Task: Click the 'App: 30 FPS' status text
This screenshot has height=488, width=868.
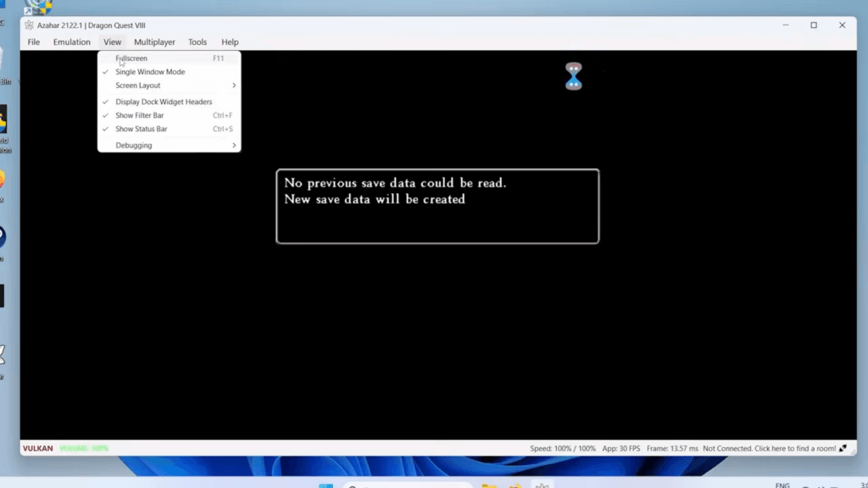Action: [x=621, y=448]
